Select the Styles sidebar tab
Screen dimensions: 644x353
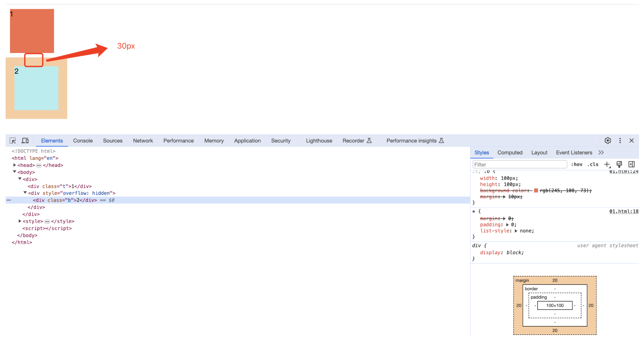pos(482,152)
